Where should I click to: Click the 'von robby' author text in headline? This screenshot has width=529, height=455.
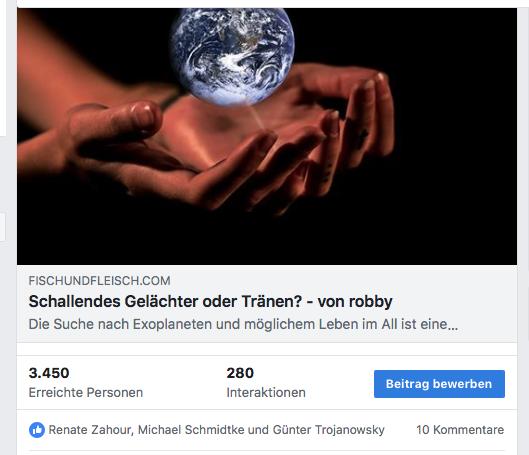[x=355, y=301]
